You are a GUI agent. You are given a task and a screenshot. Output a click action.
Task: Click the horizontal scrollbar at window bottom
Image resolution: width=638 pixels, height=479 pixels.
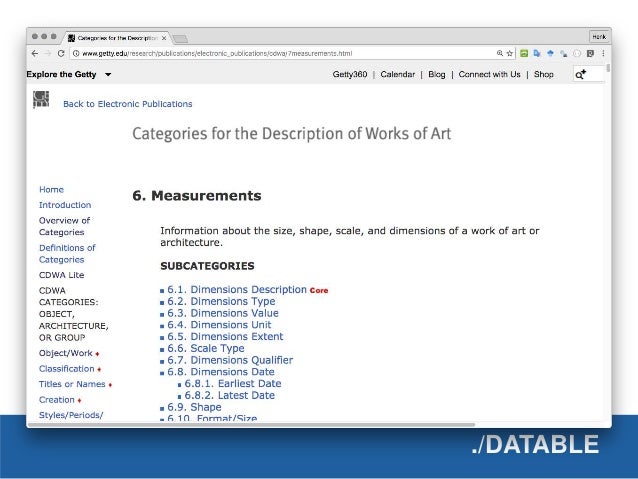click(x=251, y=424)
